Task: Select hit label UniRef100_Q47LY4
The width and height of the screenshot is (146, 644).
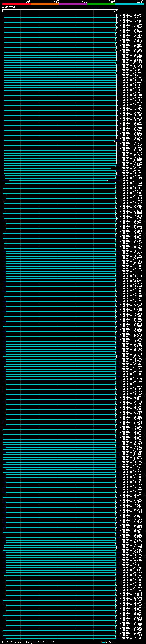Action: coord(131,191)
